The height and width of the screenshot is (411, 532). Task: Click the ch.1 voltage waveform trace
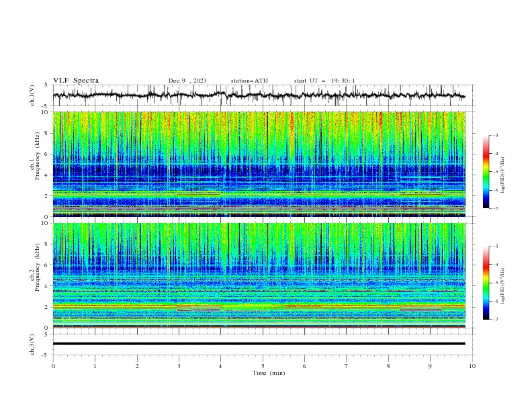(x=259, y=95)
